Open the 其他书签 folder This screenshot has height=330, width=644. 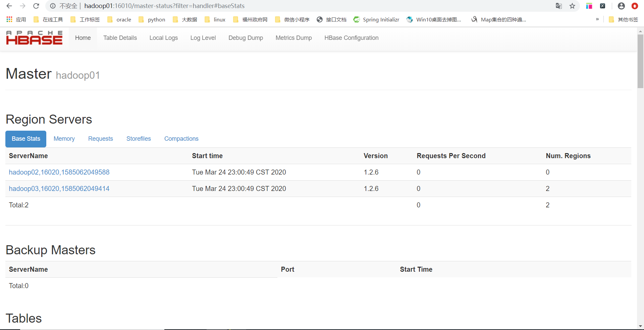coord(623,19)
